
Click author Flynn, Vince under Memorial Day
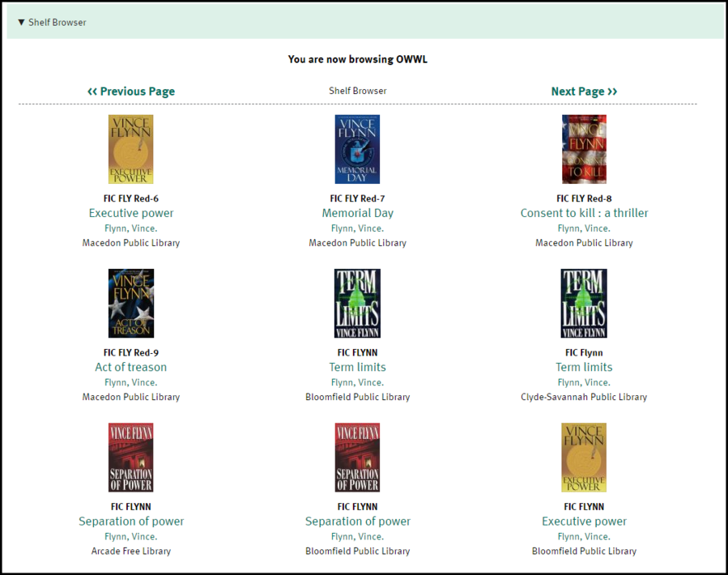click(357, 228)
